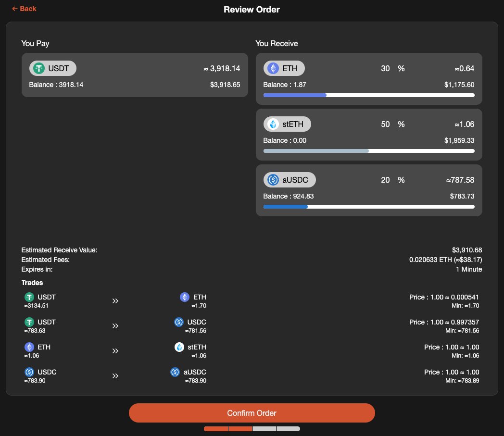Image resolution: width=504 pixels, height=436 pixels.
Task: Click the stETH icon in You Receive card
Action: point(273,124)
